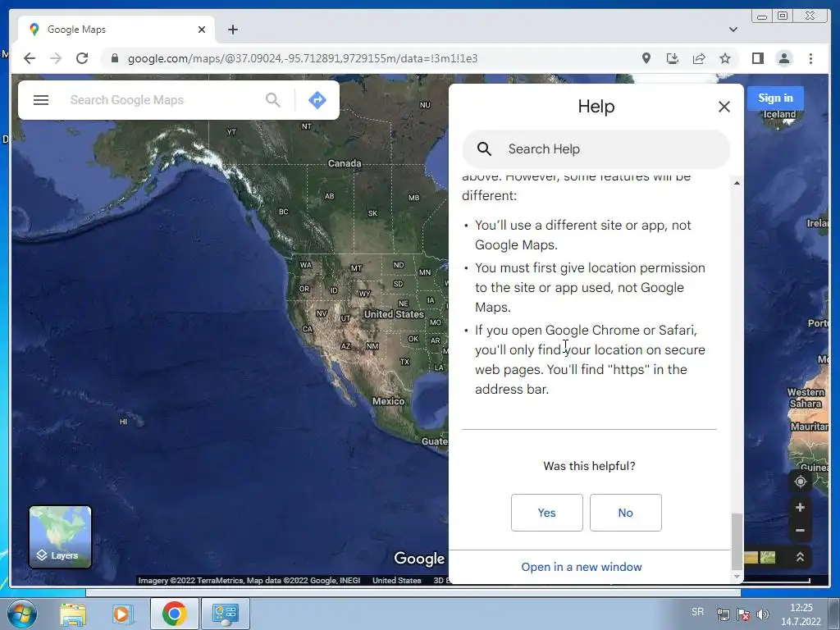840x630 pixels.
Task: Click the Help panel scrollbar thumb
Action: (737, 541)
